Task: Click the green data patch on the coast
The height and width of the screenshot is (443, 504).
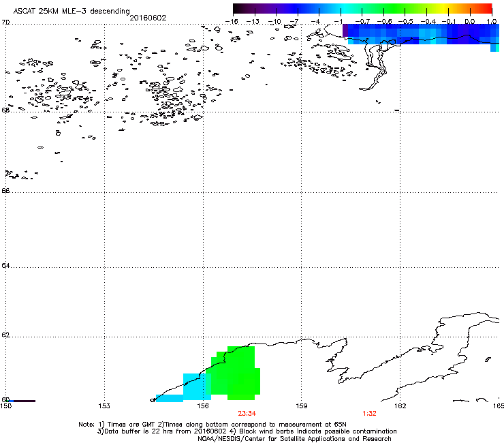Action: pyautogui.click(x=238, y=373)
